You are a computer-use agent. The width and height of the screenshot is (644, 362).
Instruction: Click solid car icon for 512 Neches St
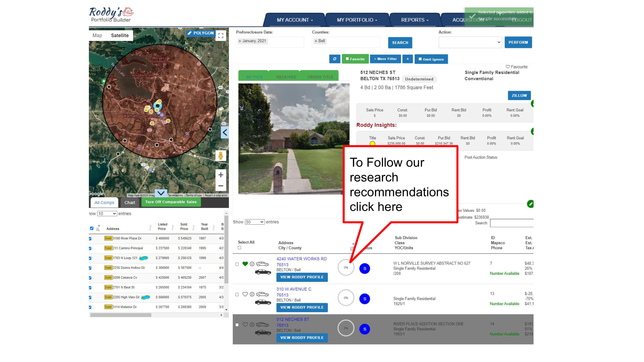pos(263,332)
